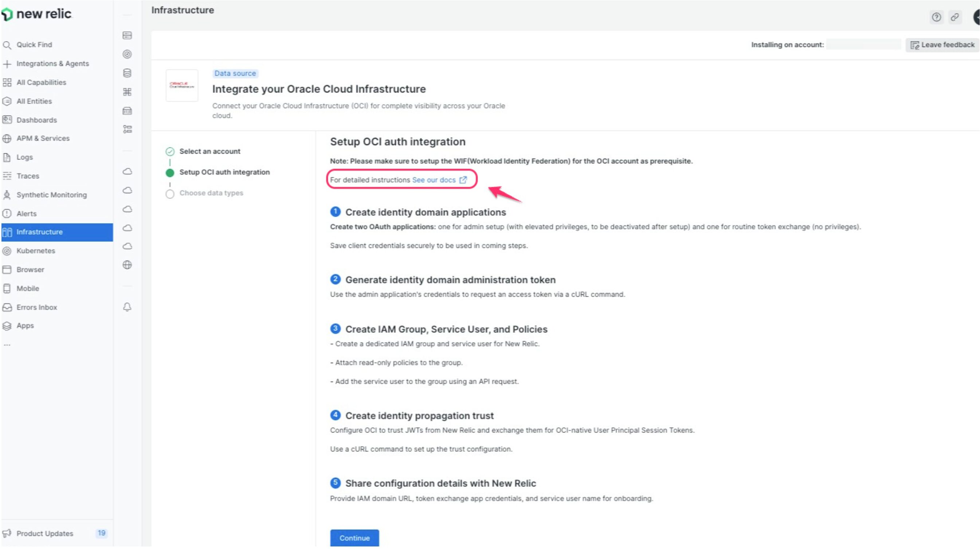Open Integrations & Agents plus item
The width and height of the screenshot is (980, 549).
tap(52, 63)
